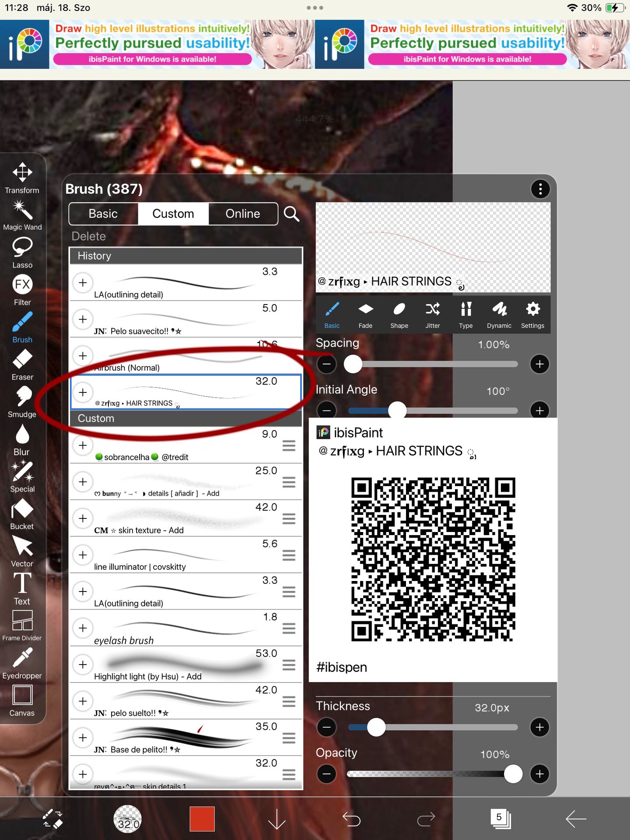This screenshot has height=840, width=630.
Task: Select the Lasso tool
Action: point(22,253)
